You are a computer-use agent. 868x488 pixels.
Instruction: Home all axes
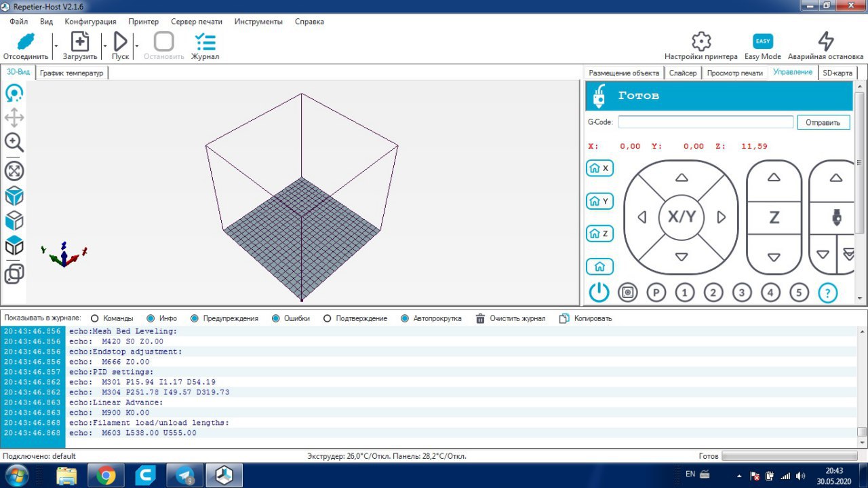tap(599, 267)
